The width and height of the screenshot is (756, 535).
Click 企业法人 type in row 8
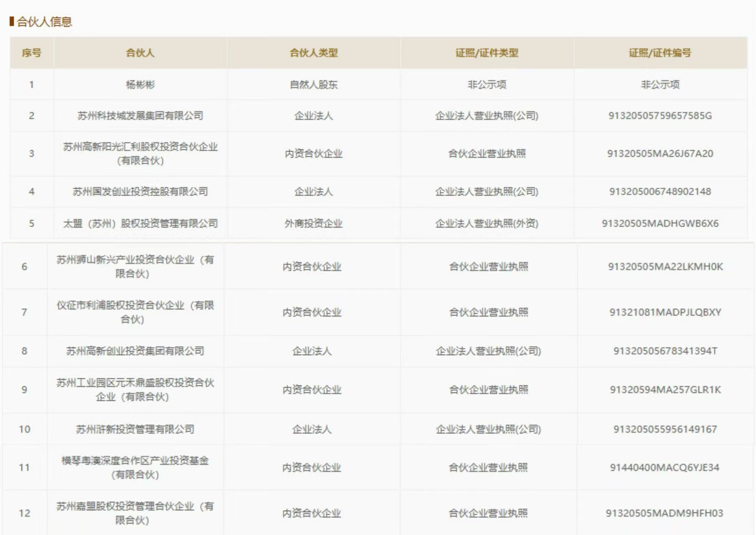click(312, 351)
